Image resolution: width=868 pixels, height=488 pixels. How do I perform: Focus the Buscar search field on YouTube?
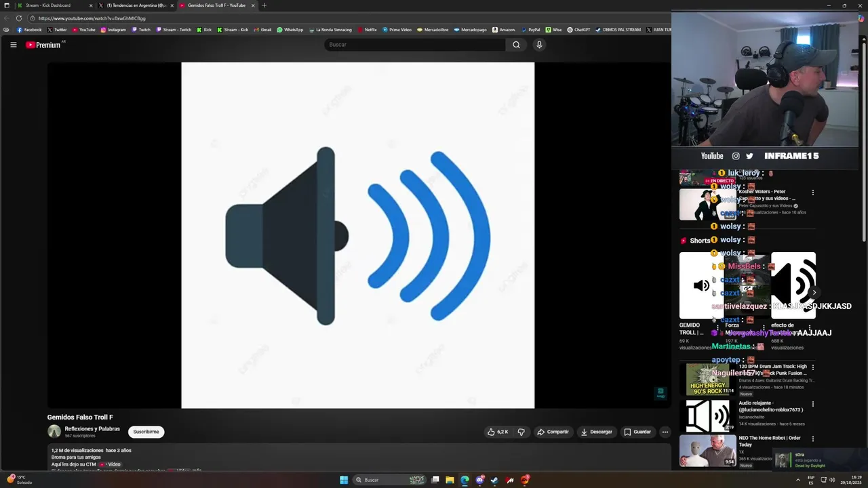click(x=415, y=45)
